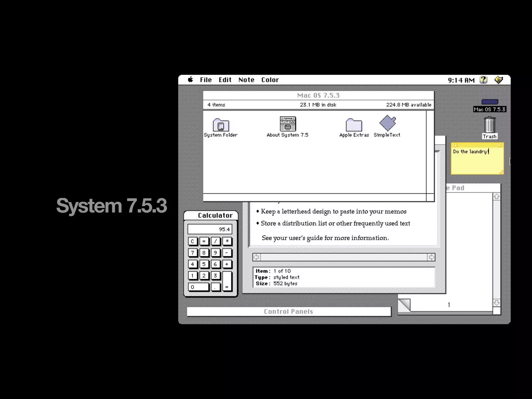
Task: Click Calculator digit 6 key
Action: tap(215, 264)
